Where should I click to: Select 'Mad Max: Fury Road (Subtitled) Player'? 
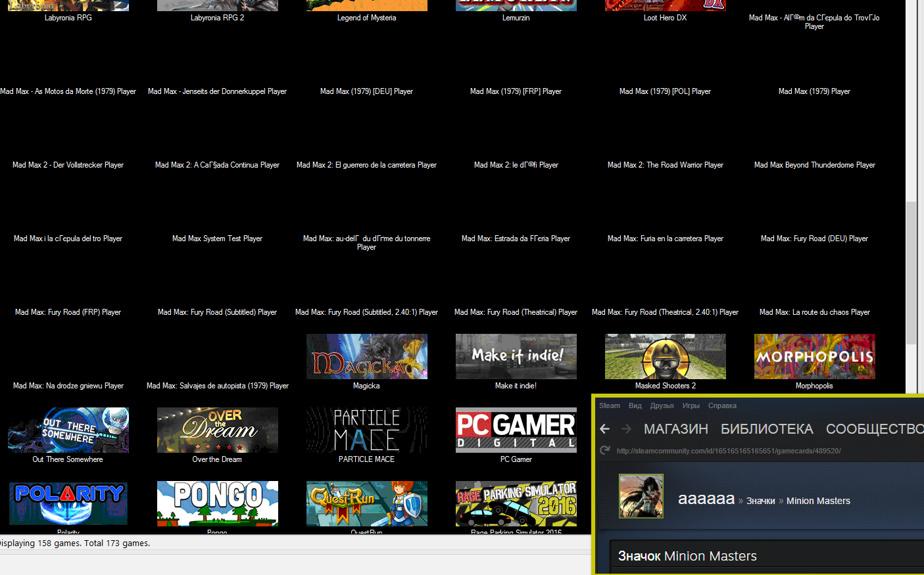(x=217, y=312)
